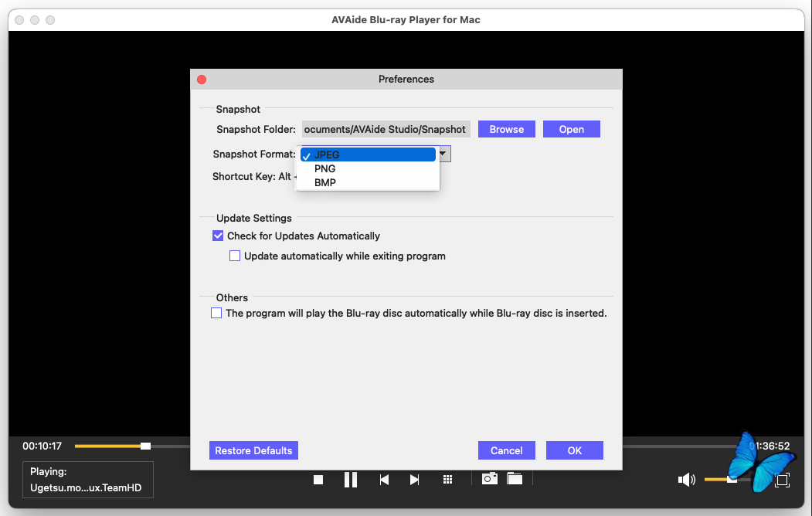The width and height of the screenshot is (812, 516).
Task: Enable auto-play when Blu-ray disc is inserted
Action: tap(216, 314)
